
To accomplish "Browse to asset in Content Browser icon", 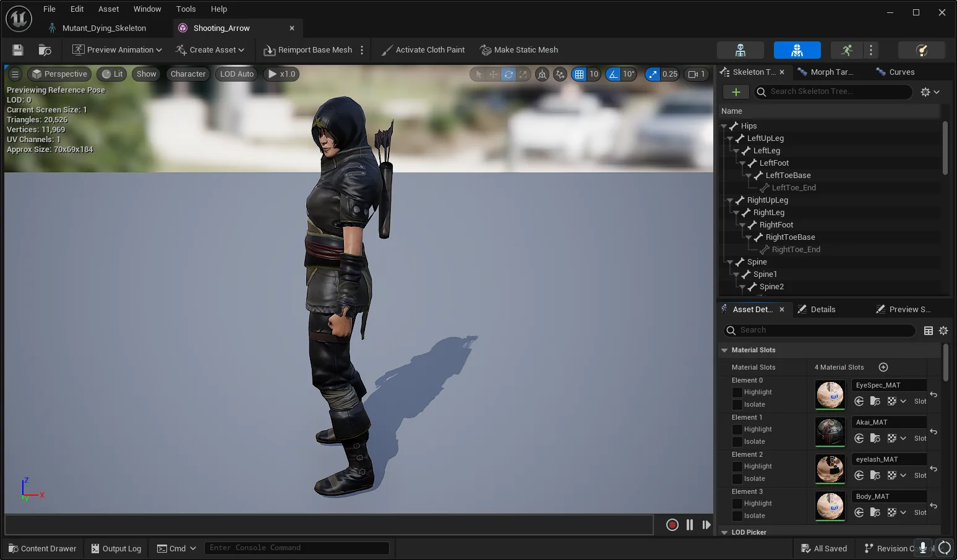I will click(45, 50).
